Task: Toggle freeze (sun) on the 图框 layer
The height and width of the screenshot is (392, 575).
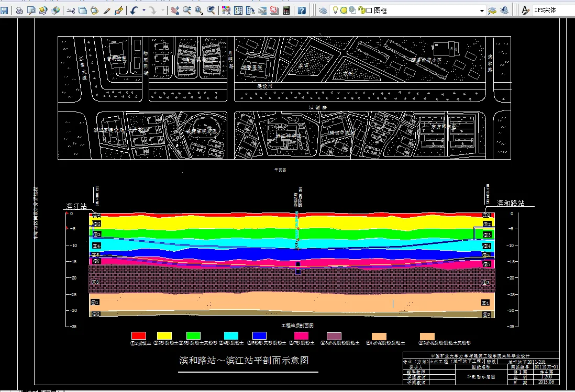Action: (344, 10)
